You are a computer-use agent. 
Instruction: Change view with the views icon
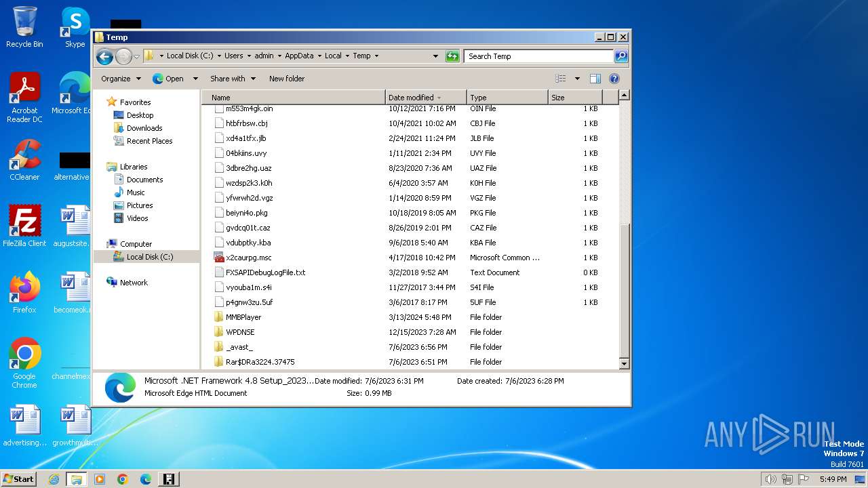[x=560, y=79]
